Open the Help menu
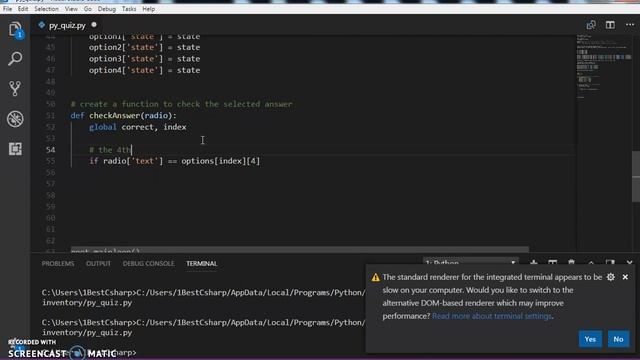 tap(149, 9)
